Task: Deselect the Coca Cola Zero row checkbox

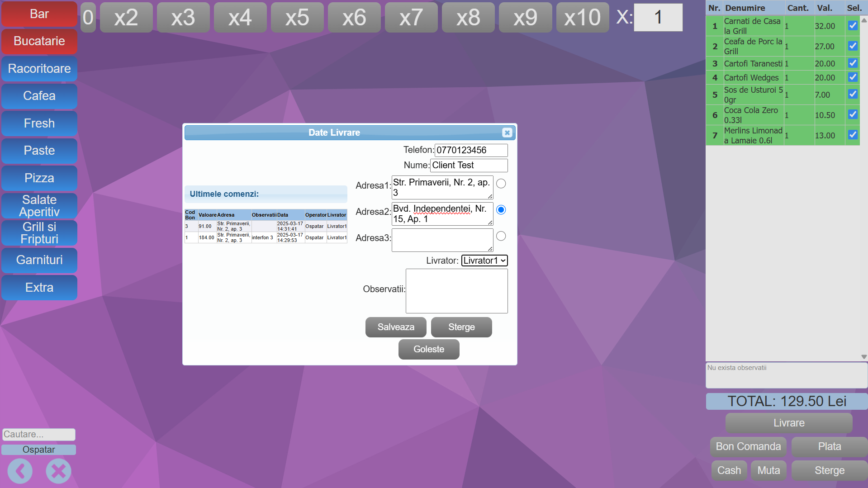Action: [853, 115]
